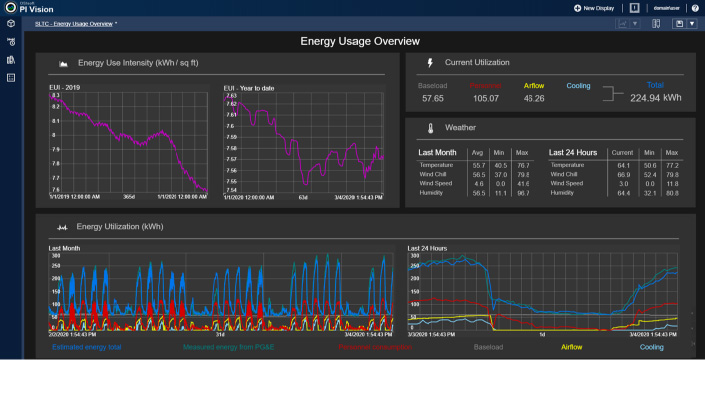This screenshot has height=397, width=705.
Task: Click Last 24 Hours current humidity 64.4
Action: coord(624,193)
